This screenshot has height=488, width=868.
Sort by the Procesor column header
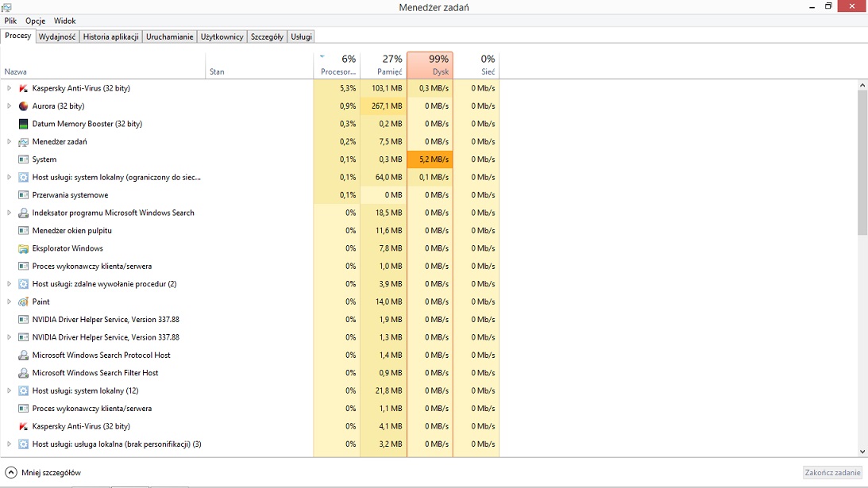pyautogui.click(x=337, y=65)
